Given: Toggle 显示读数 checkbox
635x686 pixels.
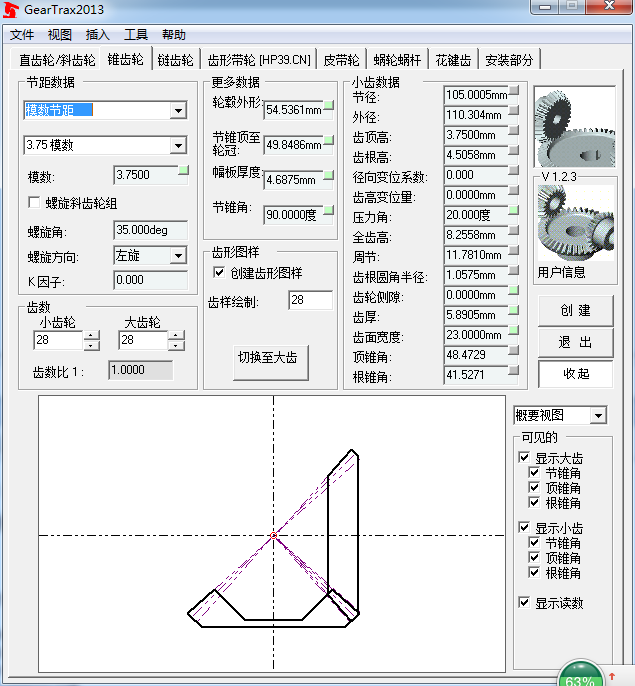Looking at the screenshot, I should click(x=524, y=602).
